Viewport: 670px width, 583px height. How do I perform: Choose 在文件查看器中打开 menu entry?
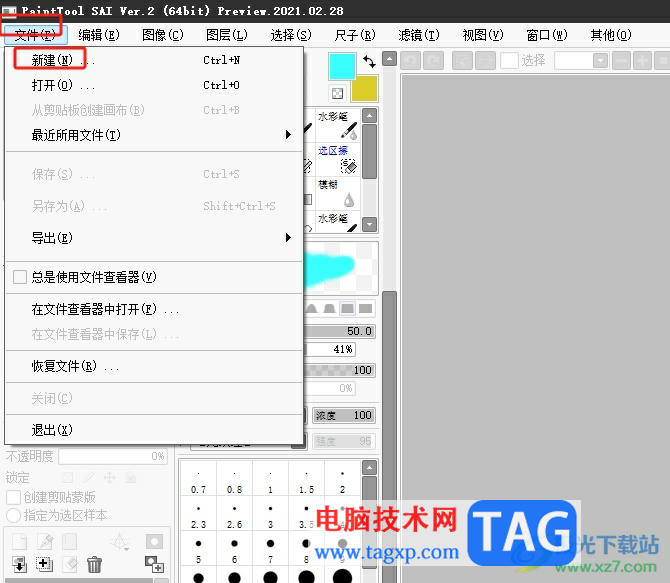tap(154, 309)
